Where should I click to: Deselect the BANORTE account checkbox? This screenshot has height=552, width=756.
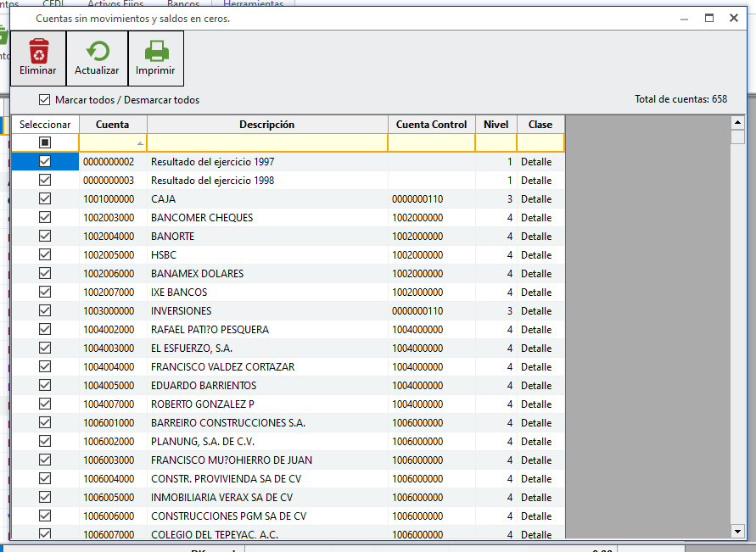[45, 237]
